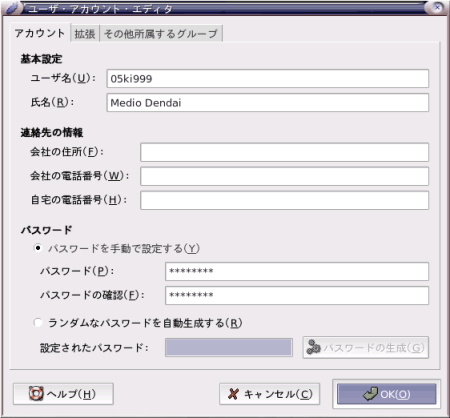The image size is (450, 418).
Task: Click the feather icon in the title bar
Action: [x=12, y=8]
